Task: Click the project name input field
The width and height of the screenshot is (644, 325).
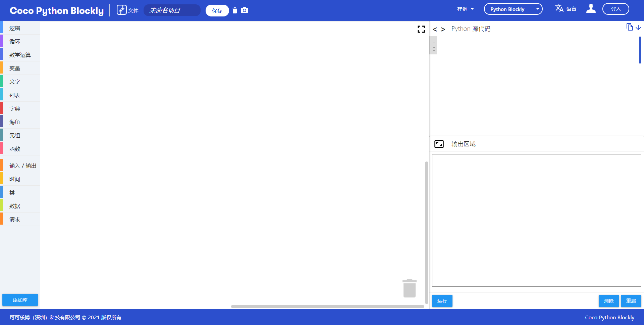Action: pos(172,10)
